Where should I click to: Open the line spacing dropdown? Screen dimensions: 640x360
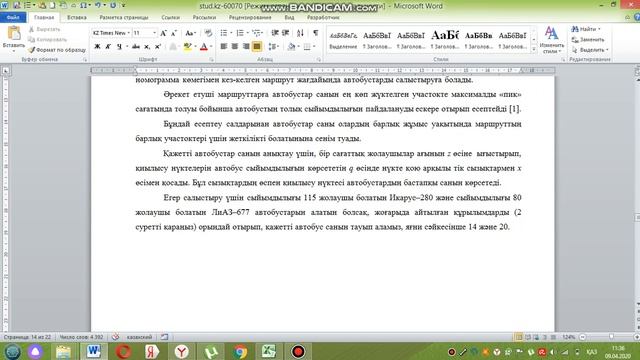coord(274,47)
